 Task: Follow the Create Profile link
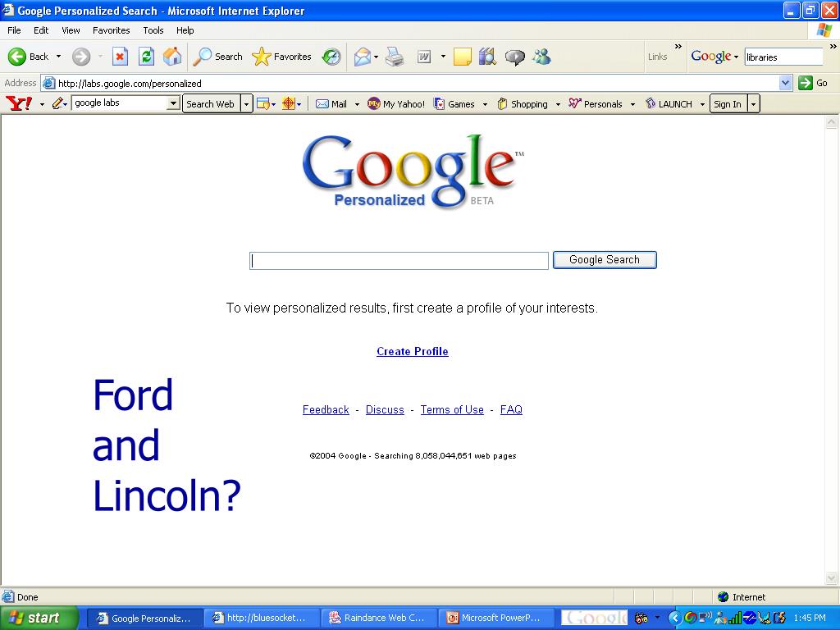point(413,351)
